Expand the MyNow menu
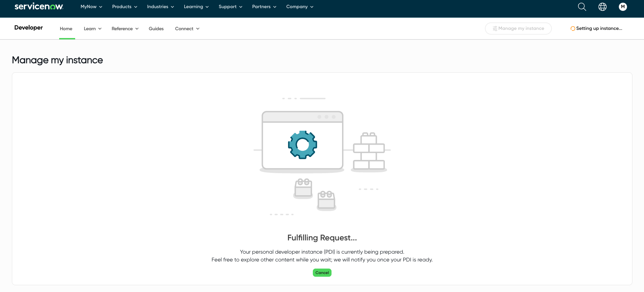This screenshot has width=644, height=292. click(91, 7)
